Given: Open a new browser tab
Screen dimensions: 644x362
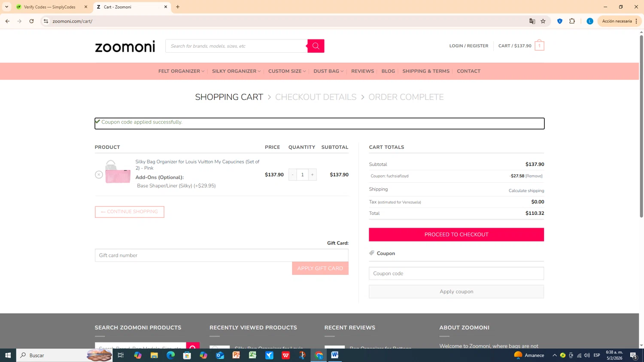Looking at the screenshot, I should coord(178,7).
